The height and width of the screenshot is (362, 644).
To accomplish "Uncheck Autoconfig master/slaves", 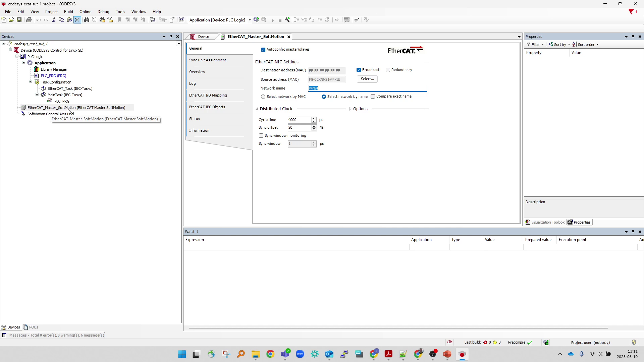I will (x=263, y=50).
